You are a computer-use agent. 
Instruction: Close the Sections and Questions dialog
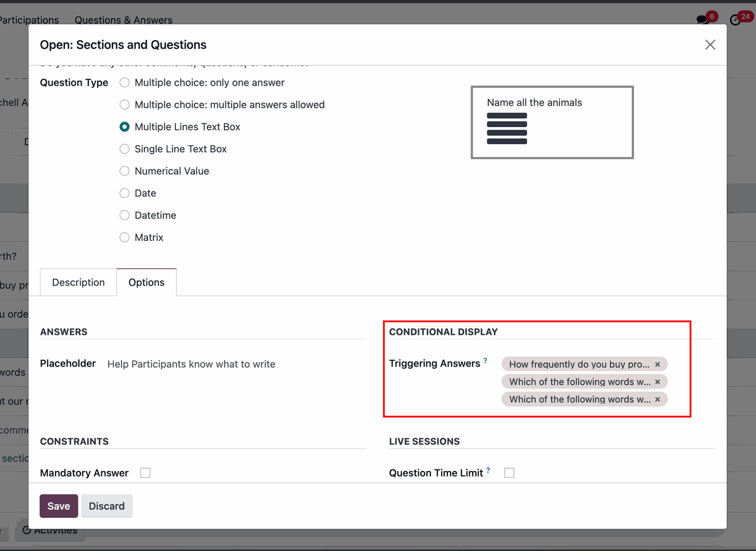tap(710, 44)
